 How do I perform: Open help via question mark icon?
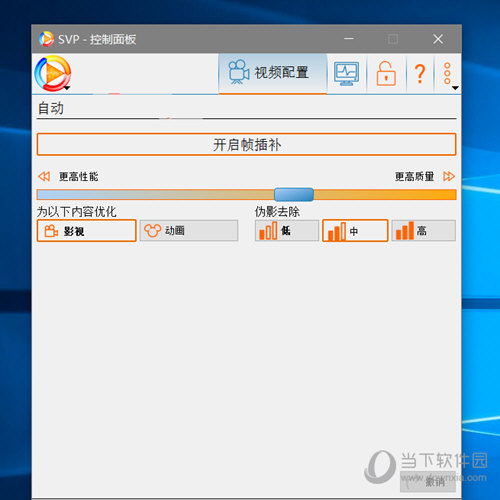[420, 73]
